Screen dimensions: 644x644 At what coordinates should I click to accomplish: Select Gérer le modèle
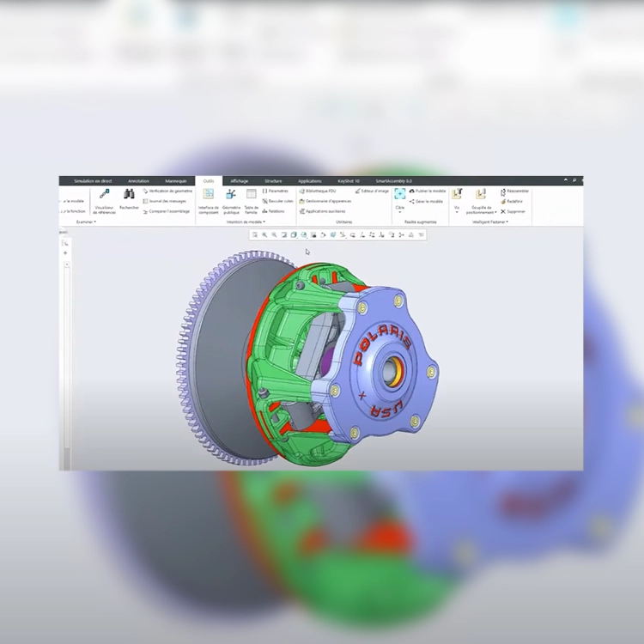click(426, 201)
